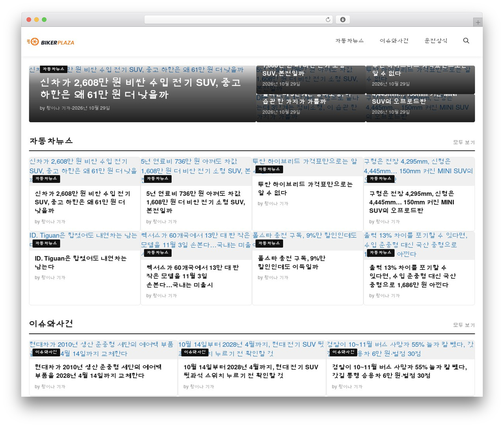
Task: Open headline '경찰이 10~11월 버스 사망자 55% 늘자 칼 뺐다'
Action: pos(400,371)
